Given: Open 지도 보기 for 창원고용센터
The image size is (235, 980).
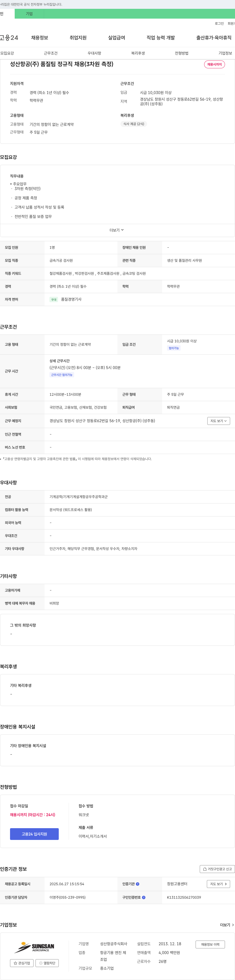Looking at the screenshot, I should (219, 884).
